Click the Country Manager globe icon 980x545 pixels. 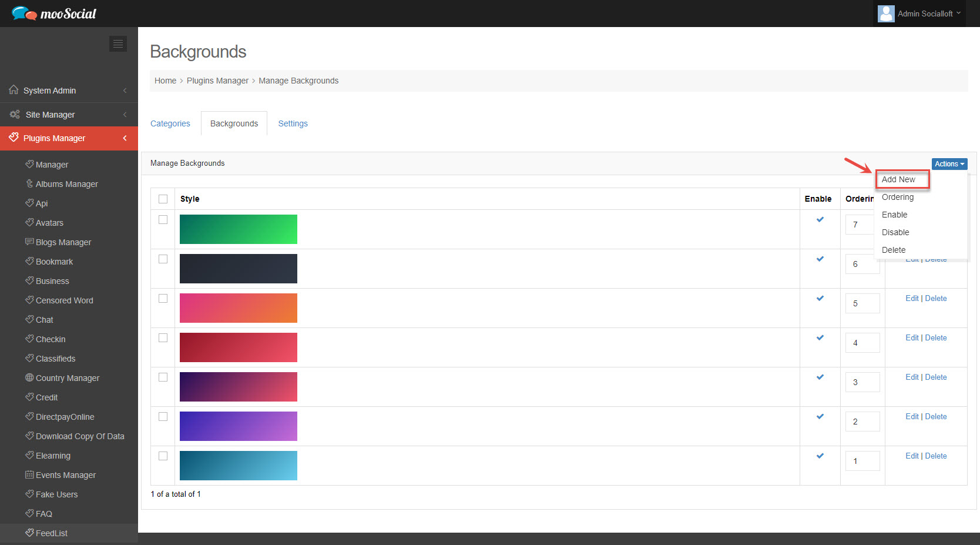(x=29, y=377)
